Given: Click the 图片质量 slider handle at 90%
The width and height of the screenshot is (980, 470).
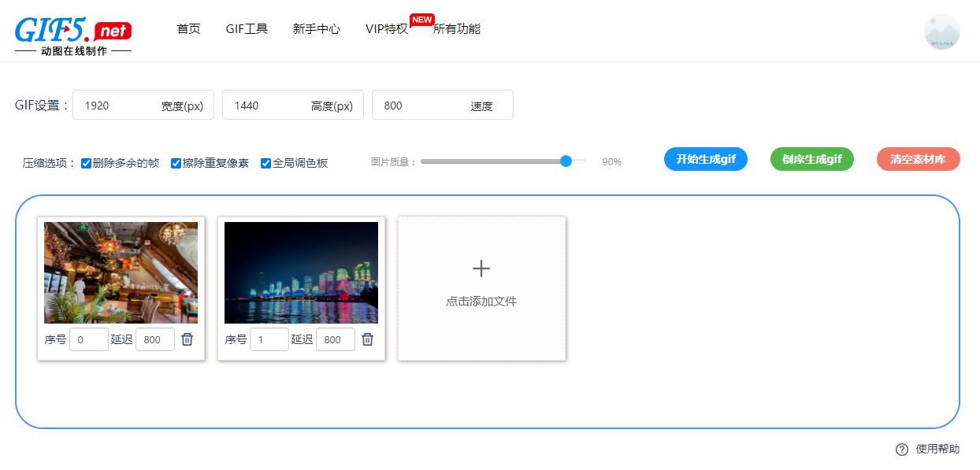Looking at the screenshot, I should pos(565,161).
